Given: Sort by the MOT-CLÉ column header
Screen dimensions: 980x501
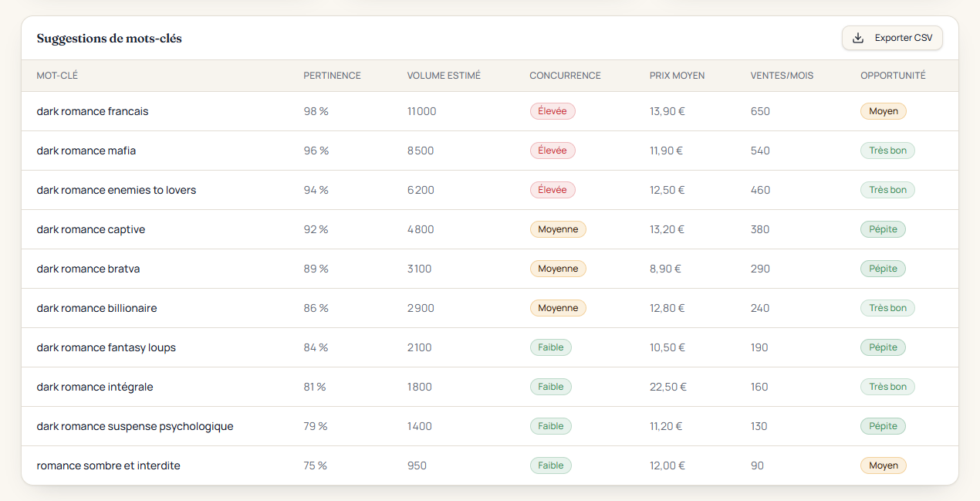Looking at the screenshot, I should click(x=57, y=76).
